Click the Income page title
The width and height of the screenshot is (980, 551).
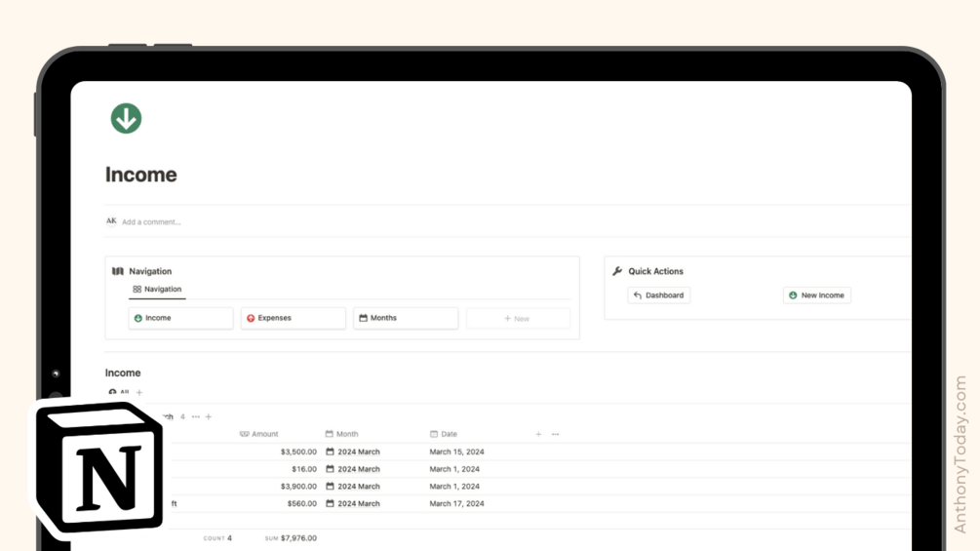pos(140,175)
